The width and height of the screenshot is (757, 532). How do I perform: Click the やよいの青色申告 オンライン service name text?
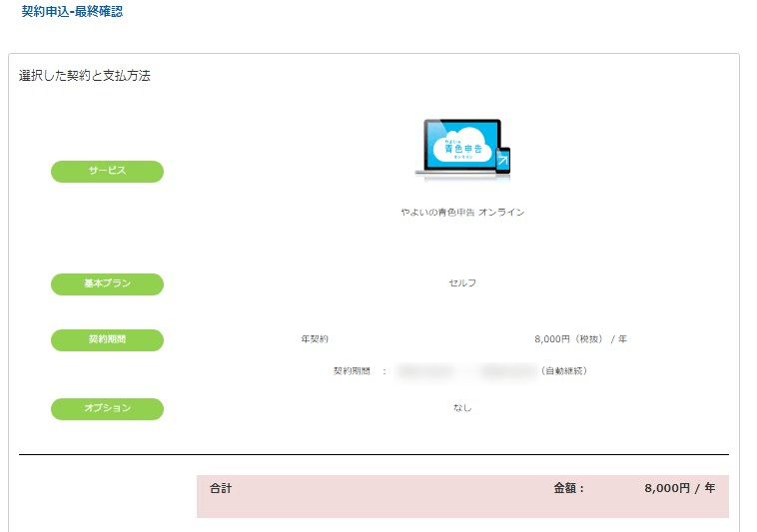click(462, 213)
